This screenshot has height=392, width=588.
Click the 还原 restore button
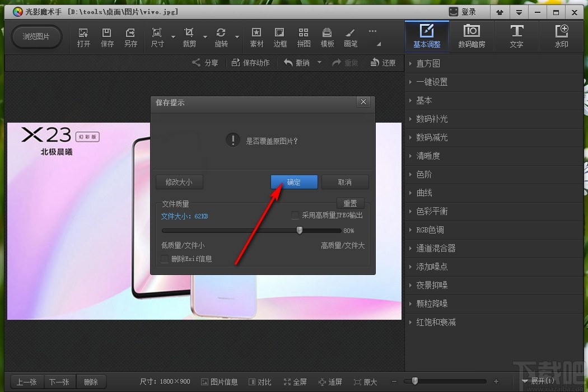point(383,63)
